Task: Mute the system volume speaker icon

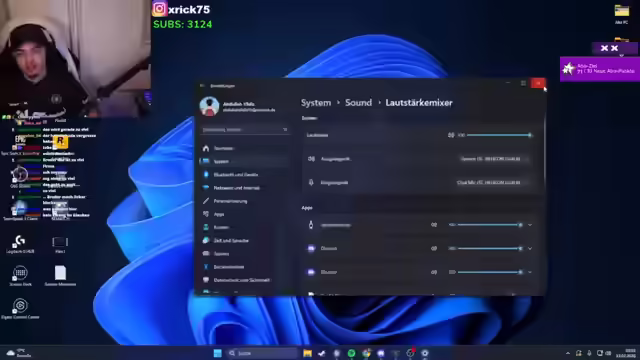Action: (451, 135)
